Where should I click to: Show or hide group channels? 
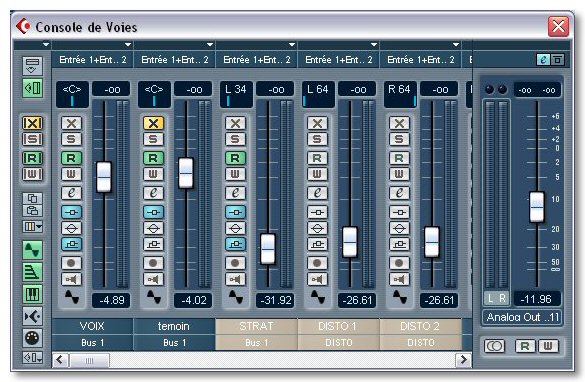tap(32, 272)
